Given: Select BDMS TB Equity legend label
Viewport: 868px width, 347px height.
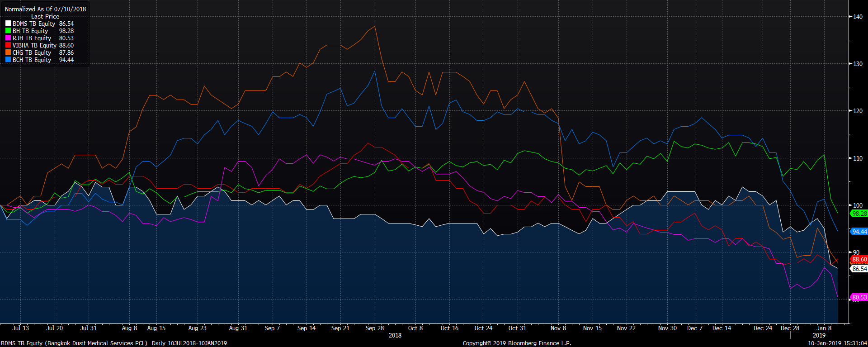Looking at the screenshot, I should click(34, 24).
